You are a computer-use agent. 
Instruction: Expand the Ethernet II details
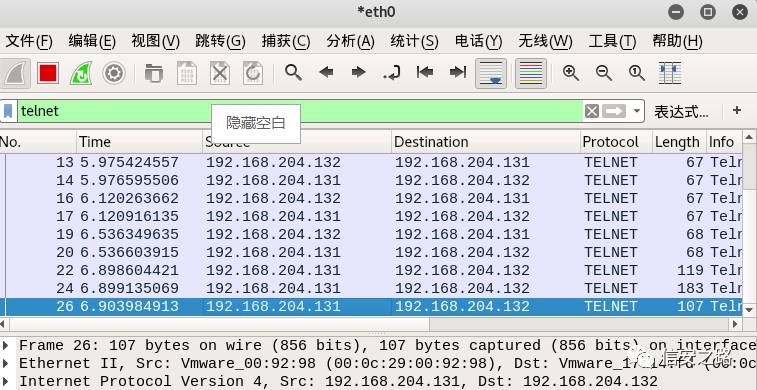(x=5, y=363)
